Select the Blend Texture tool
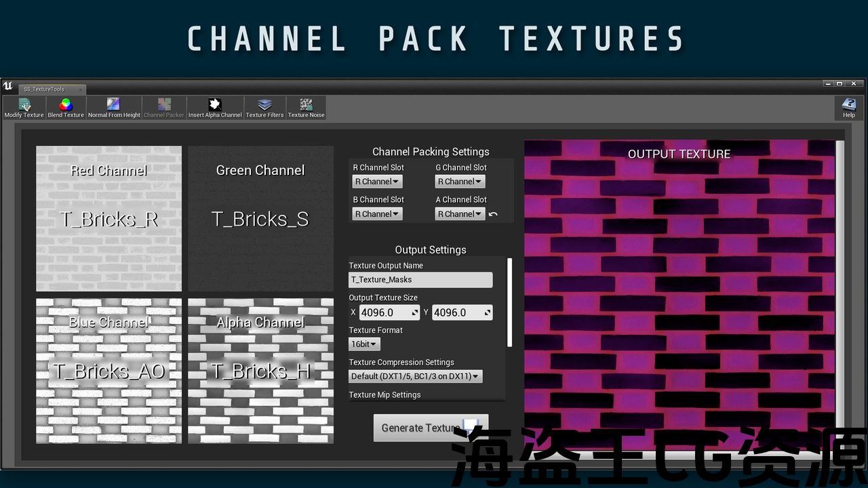Screen dimensions: 868x488 click(x=66, y=108)
